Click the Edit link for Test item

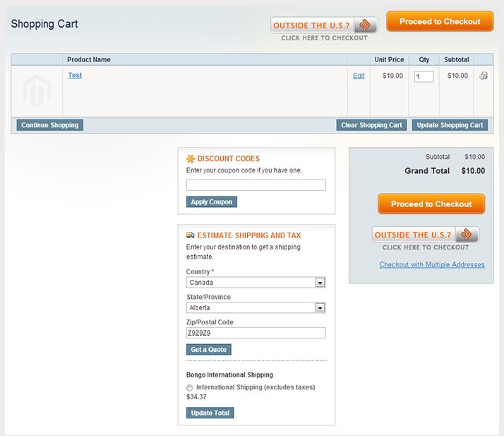[359, 76]
